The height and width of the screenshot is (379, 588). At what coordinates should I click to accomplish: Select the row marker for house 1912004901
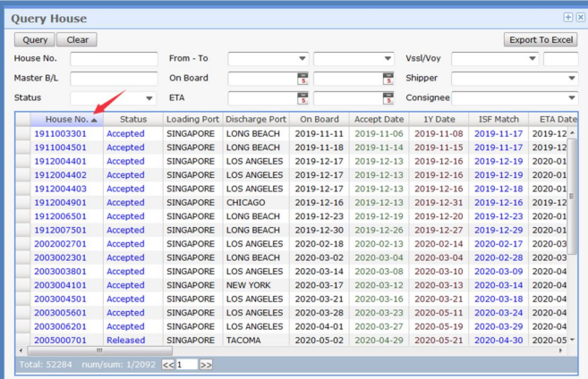point(22,202)
